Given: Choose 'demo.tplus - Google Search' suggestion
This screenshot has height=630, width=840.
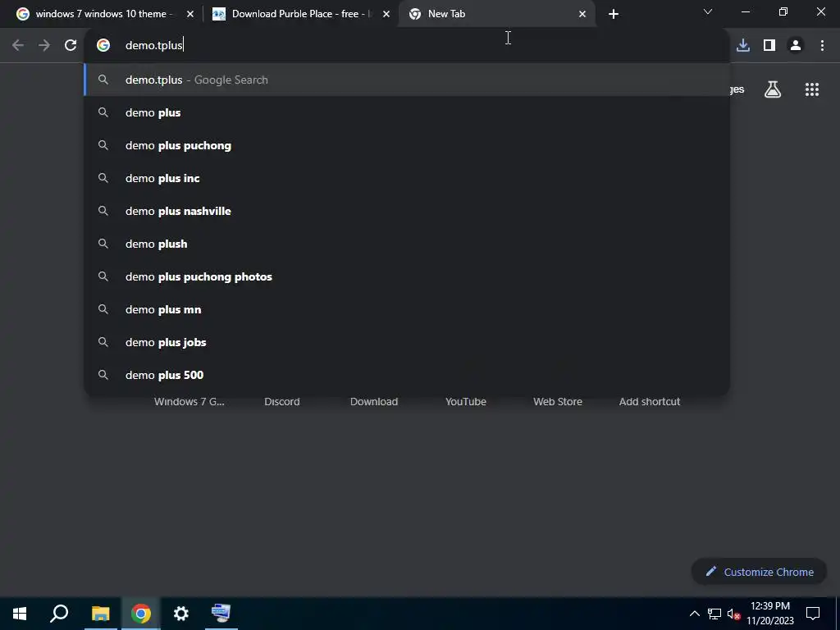Looking at the screenshot, I should (407, 80).
